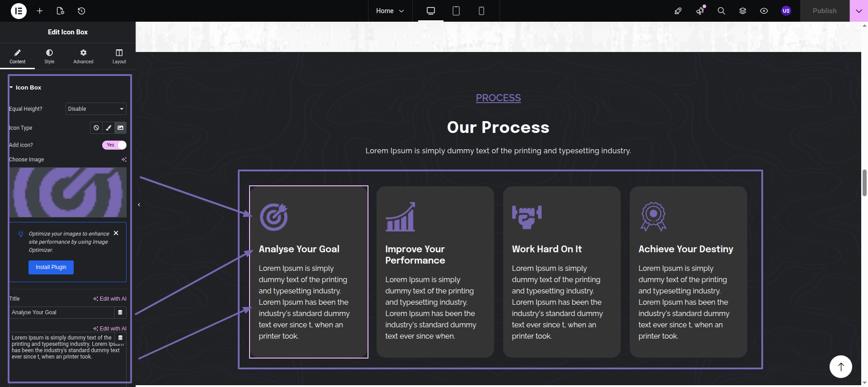The width and height of the screenshot is (868, 387).
Task: Switch to Tablet responsive view
Action: (456, 11)
